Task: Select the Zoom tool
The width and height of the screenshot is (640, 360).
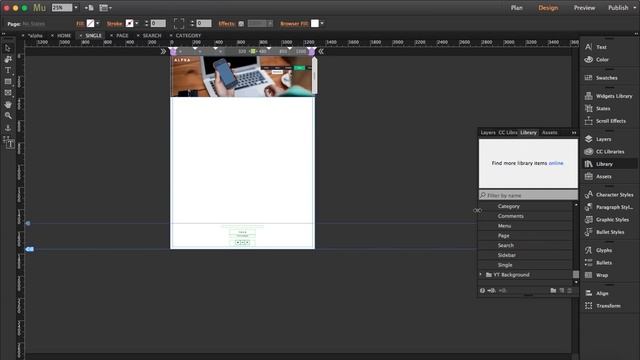Action: pos(8,116)
